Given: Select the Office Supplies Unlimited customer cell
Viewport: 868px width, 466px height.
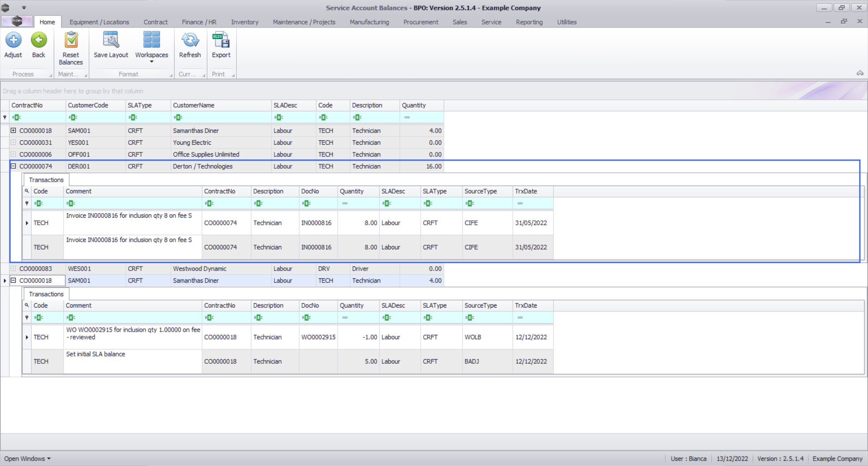Looking at the screenshot, I should 206,155.
